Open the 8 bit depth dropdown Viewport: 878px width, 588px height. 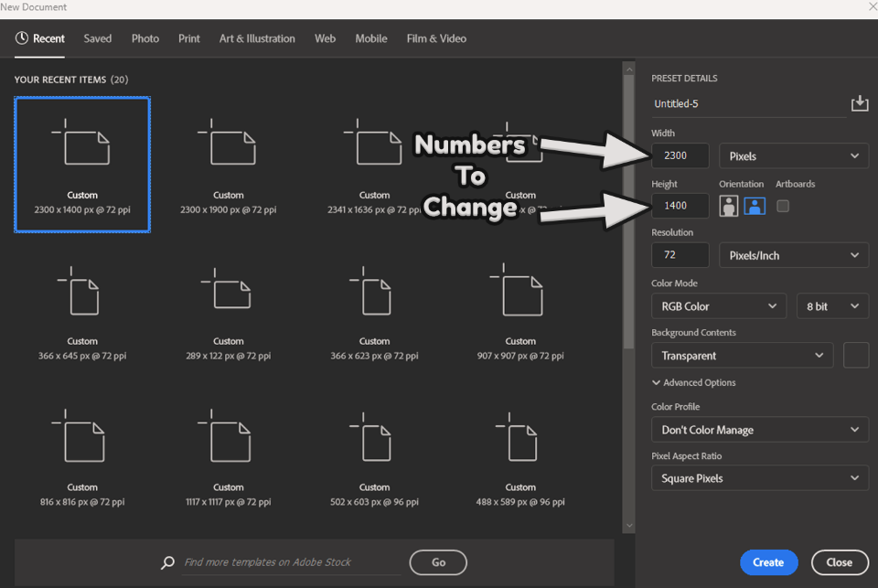click(x=832, y=305)
